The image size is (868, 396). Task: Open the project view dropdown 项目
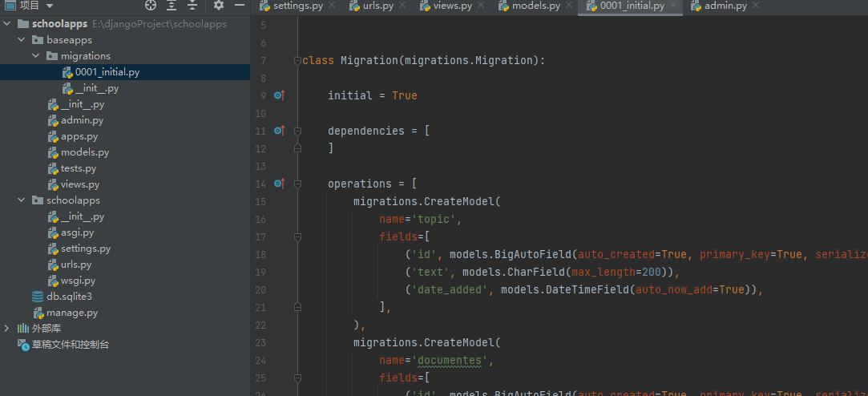click(29, 6)
